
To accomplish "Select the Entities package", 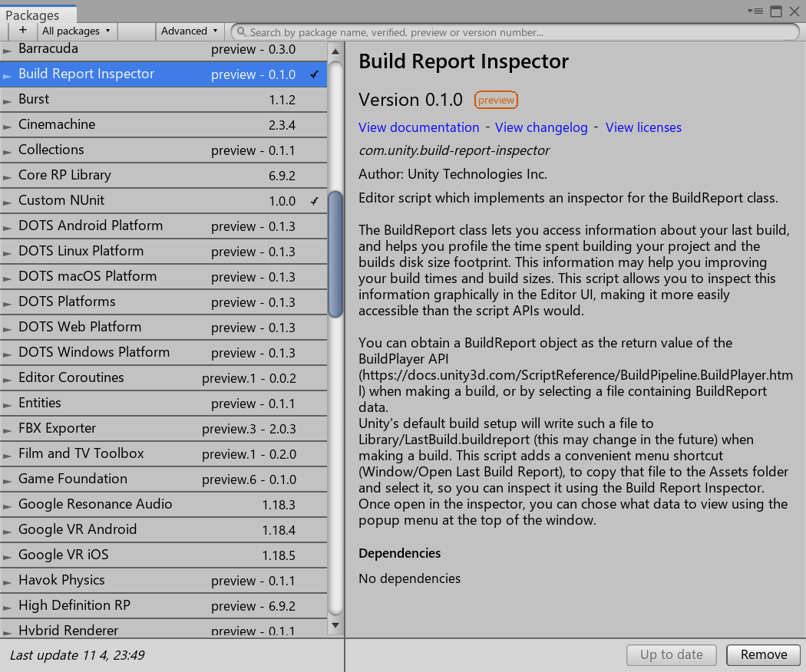I will point(115,403).
